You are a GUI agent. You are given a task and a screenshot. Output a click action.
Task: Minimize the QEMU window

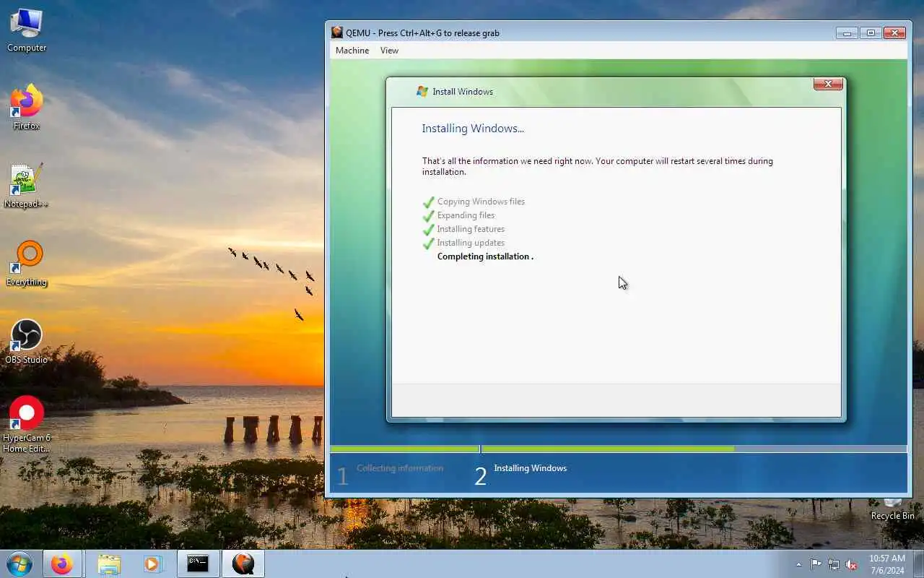tap(847, 33)
